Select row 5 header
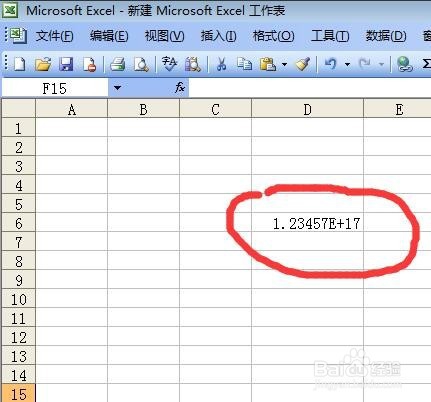The height and width of the screenshot is (402, 431). 18,204
